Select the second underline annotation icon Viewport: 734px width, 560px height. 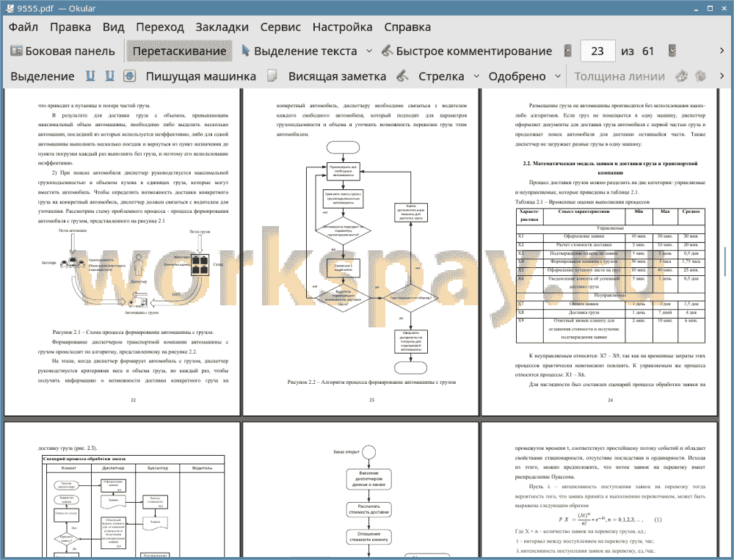coord(109,76)
